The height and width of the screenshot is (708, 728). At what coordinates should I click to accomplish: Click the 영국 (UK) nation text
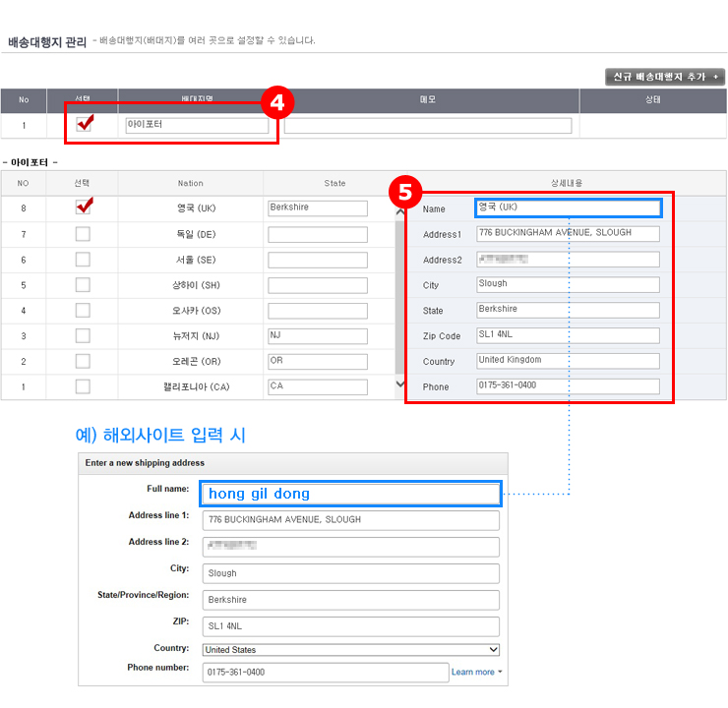(197, 208)
